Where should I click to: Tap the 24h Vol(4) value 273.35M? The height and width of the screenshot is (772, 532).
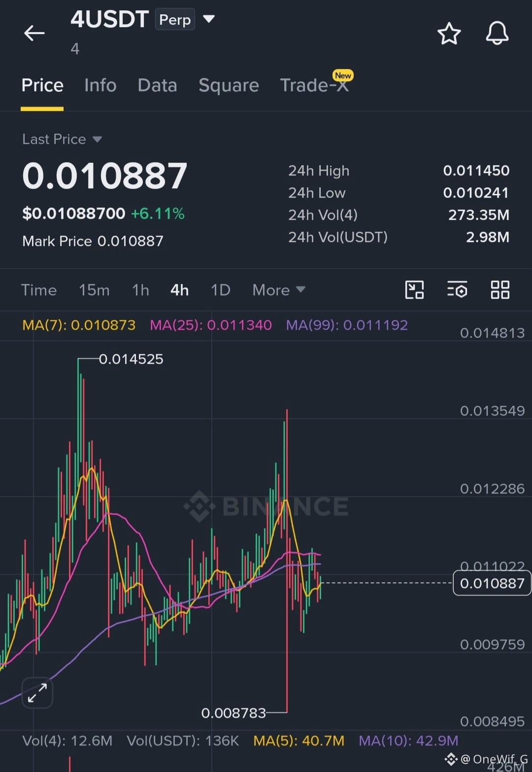[x=478, y=215]
